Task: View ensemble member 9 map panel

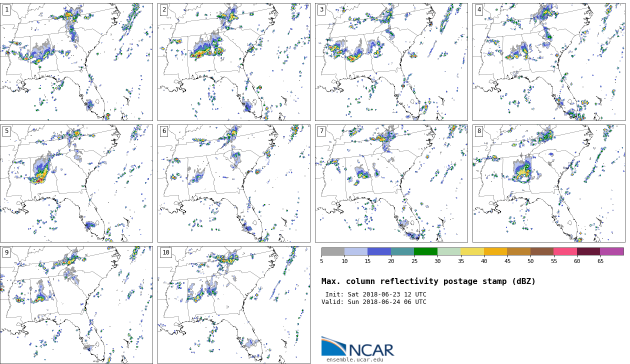Action: pos(76,305)
